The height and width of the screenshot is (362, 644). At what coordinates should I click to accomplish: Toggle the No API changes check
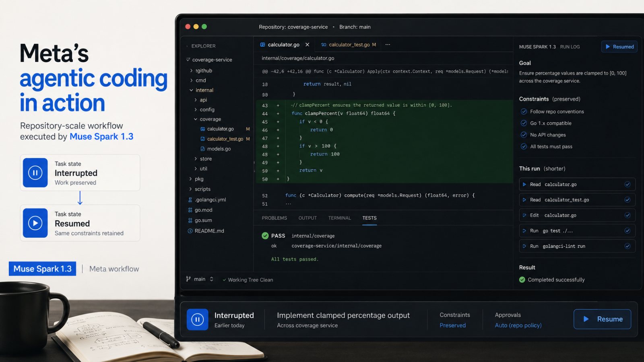524,135
